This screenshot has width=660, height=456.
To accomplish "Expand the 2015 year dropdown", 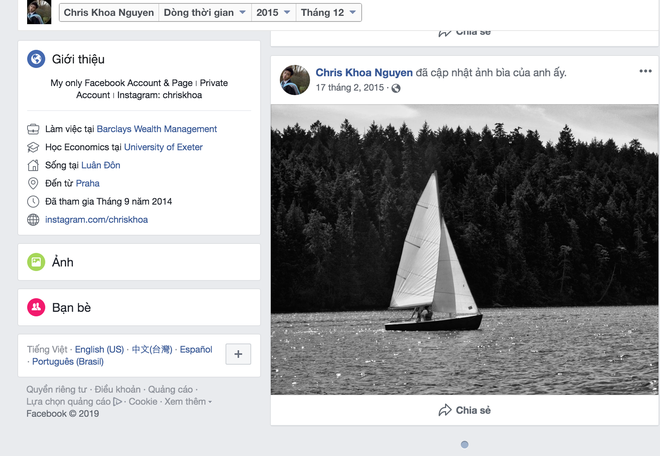I will pos(273,13).
